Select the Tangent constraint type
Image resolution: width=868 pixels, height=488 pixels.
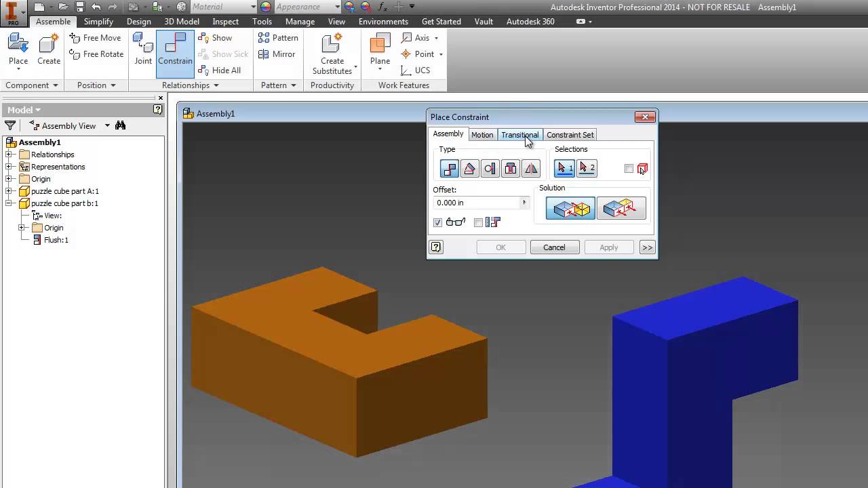click(x=490, y=168)
